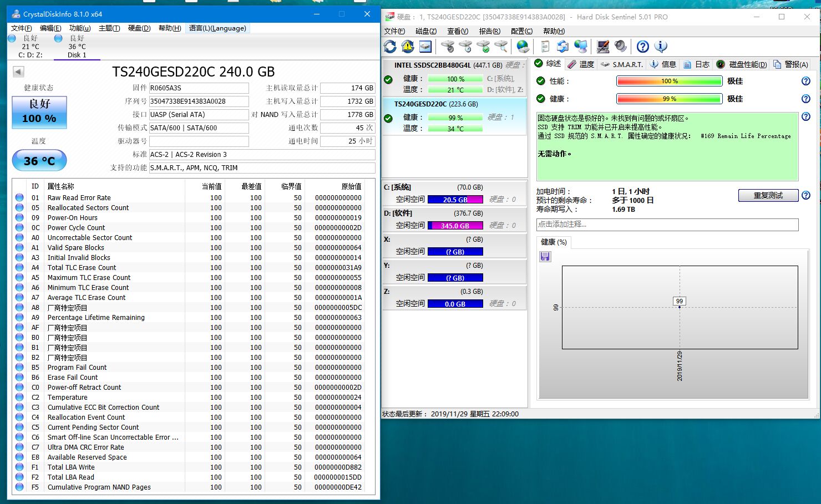Open the S.M.A.R.T. tab in Hard Disk Sentinel
The width and height of the screenshot is (821, 504).
coord(621,64)
